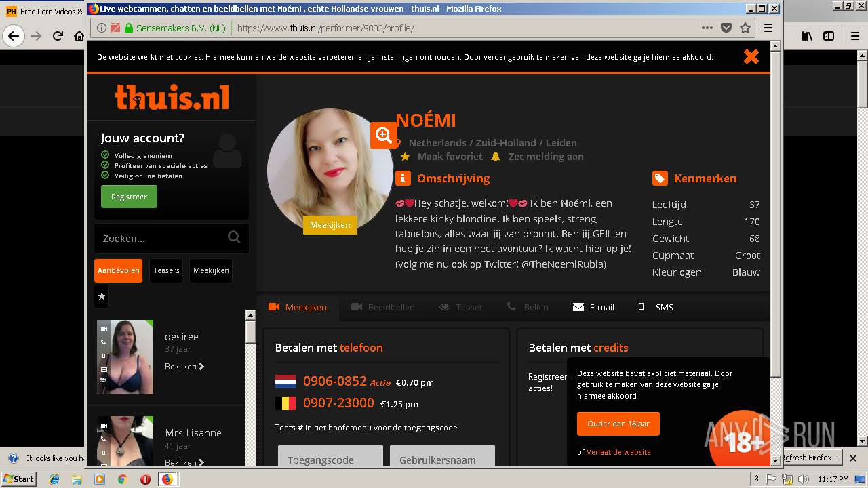868x488 pixels.
Task: Open desiree's thumbnail photo
Action: coord(125,357)
